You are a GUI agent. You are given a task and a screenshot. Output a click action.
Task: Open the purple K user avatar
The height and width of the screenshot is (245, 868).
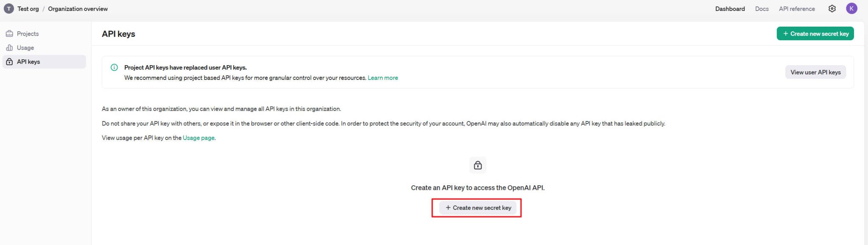[x=851, y=8]
